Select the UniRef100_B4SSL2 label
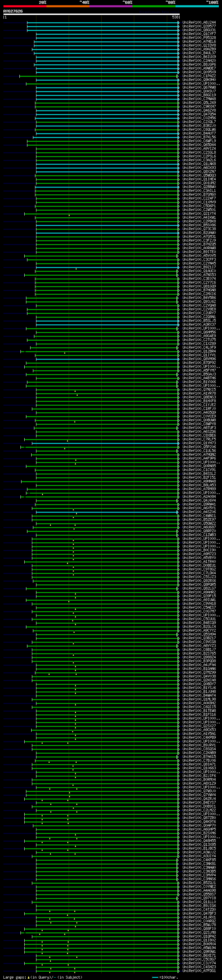 [199, 473]
